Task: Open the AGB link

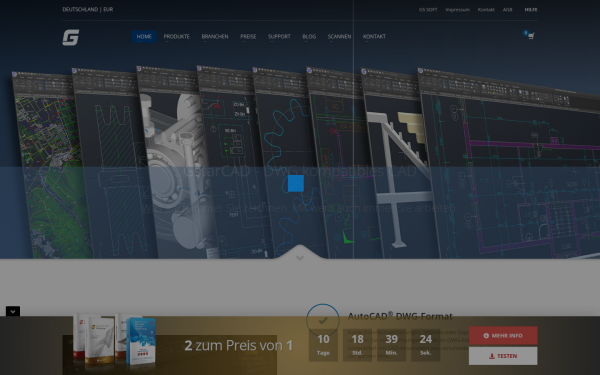Action: [507, 10]
